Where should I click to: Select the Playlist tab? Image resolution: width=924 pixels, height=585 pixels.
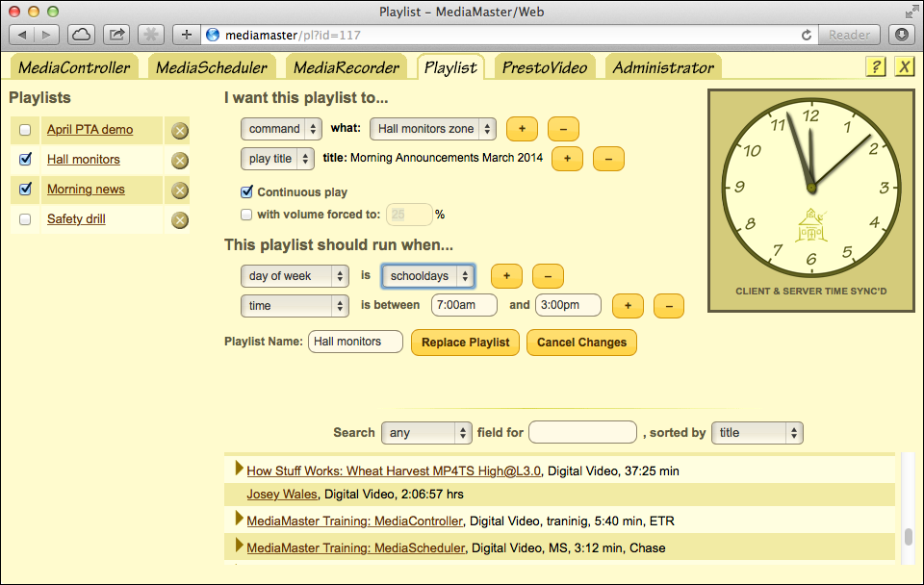(x=450, y=67)
